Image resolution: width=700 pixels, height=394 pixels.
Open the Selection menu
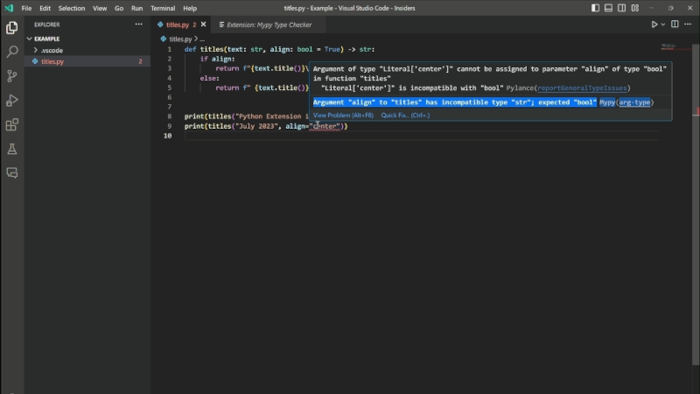tap(71, 8)
